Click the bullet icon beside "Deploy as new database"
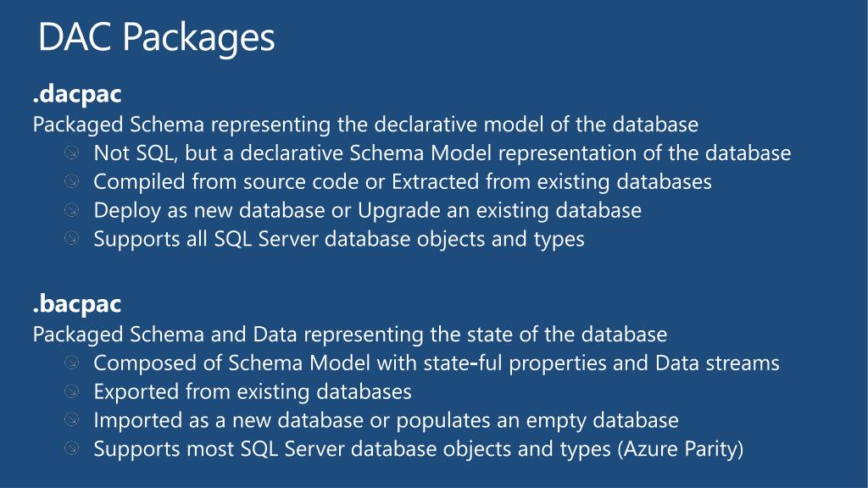 pos(71,210)
